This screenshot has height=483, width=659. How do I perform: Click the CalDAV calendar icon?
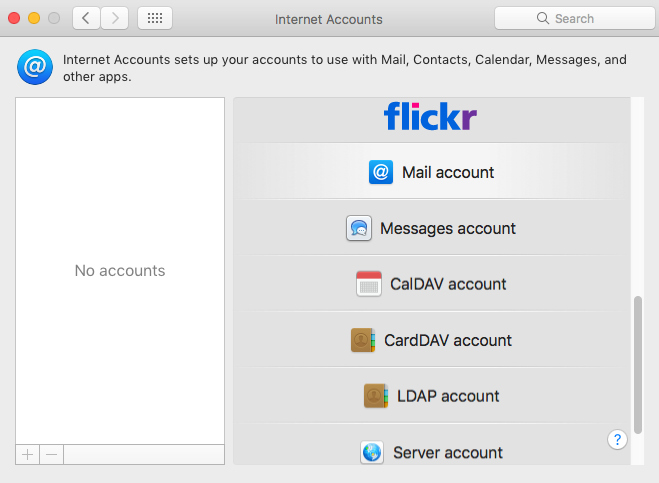[x=369, y=284]
